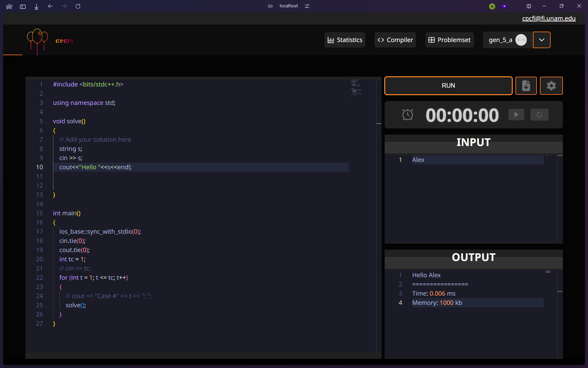Start the timer with play button
Image resolution: width=588 pixels, height=368 pixels.
pos(516,115)
